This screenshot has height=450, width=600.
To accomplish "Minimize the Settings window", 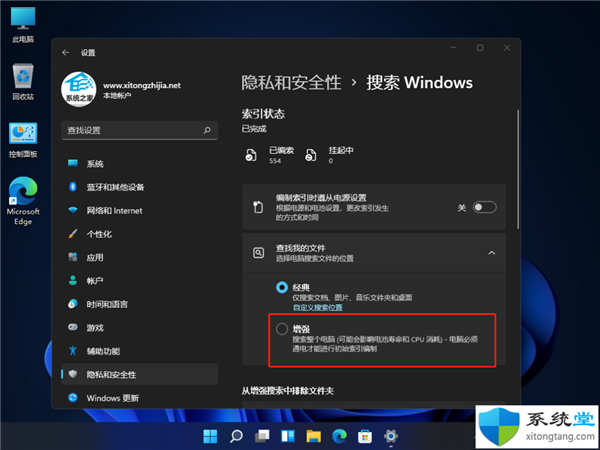I will [453, 48].
